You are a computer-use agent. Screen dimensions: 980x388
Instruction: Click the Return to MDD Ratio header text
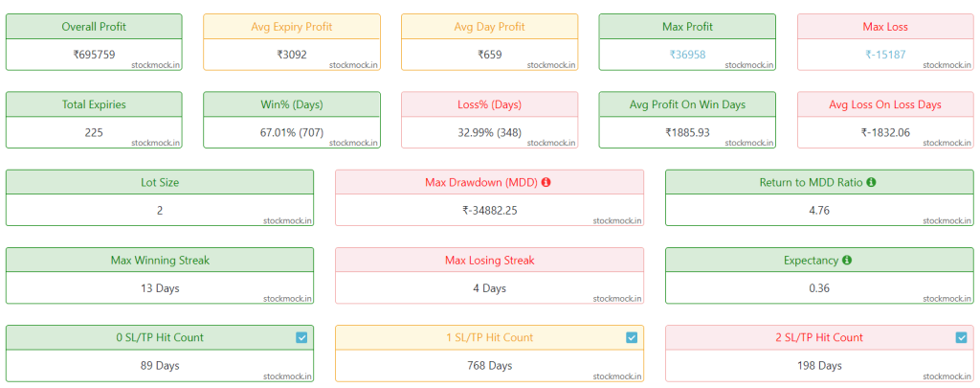pyautogui.click(x=812, y=182)
